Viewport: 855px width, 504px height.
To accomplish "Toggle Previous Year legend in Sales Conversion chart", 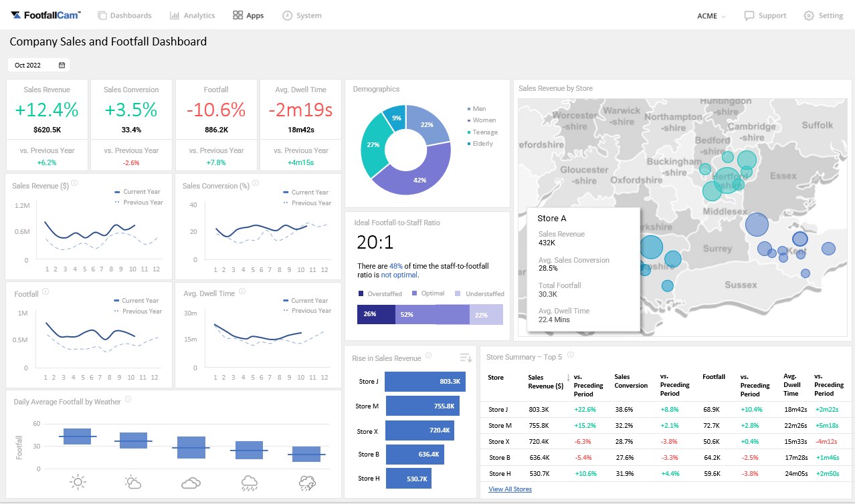I will 307,203.
